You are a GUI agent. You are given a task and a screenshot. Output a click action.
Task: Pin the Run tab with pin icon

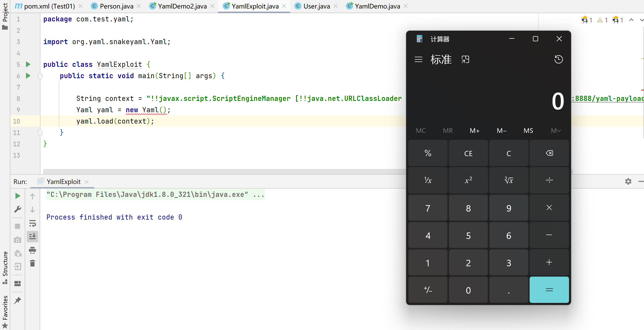pyautogui.click(x=18, y=300)
